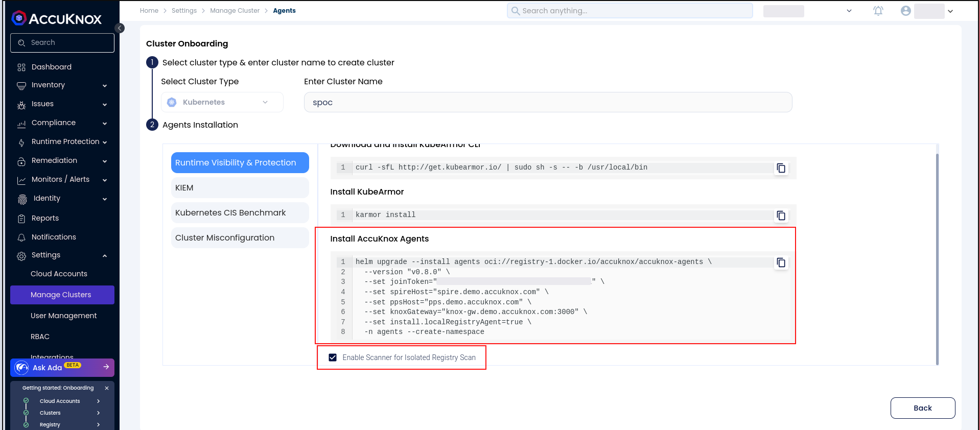Click the magnifier in top search bar

click(x=516, y=11)
